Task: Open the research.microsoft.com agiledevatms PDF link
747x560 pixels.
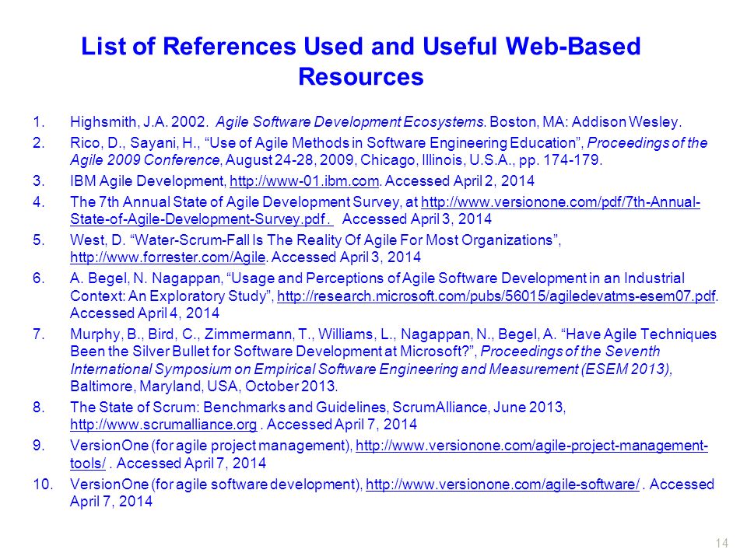Action: (496, 296)
